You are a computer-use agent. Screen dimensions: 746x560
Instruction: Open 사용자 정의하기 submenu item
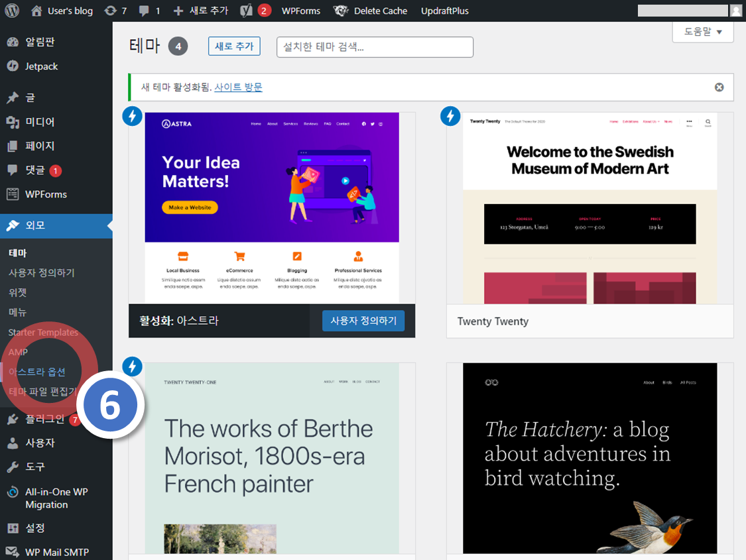[41, 273]
